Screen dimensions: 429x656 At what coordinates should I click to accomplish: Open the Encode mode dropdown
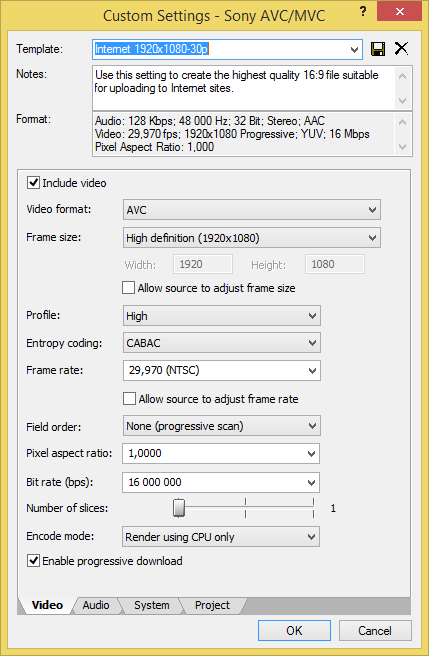(x=221, y=537)
